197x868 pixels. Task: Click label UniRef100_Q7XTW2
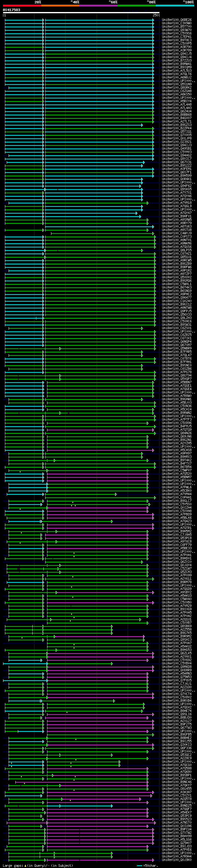point(177,833)
